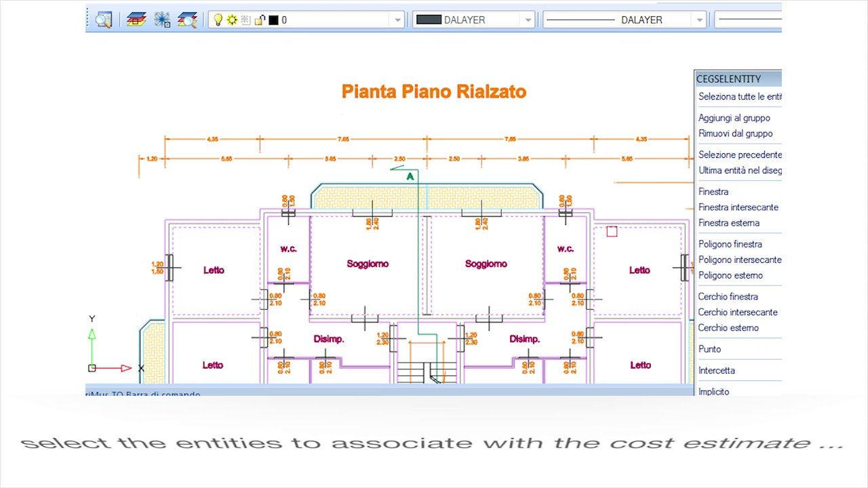The image size is (868, 488).
Task: Toggle the layer sun thaw icon
Action: click(x=232, y=20)
